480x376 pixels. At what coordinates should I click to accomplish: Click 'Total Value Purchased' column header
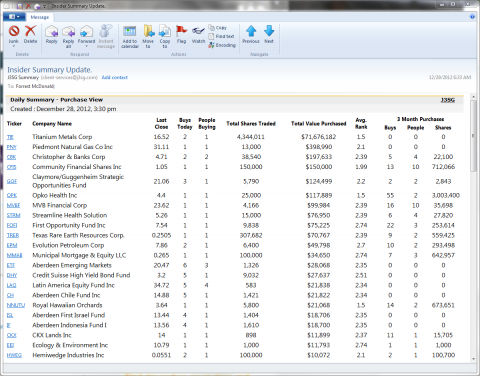319,124
